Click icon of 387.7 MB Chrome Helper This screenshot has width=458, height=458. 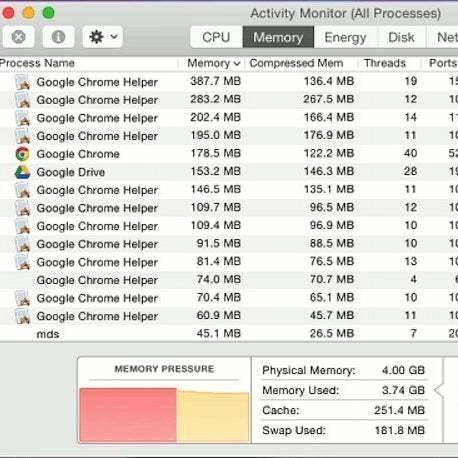click(23, 82)
